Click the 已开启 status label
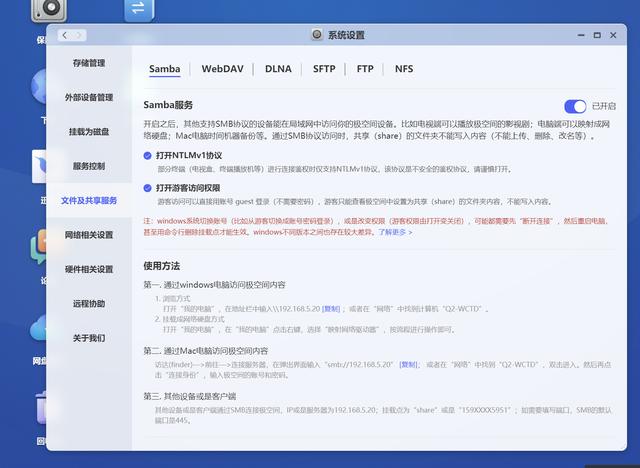 pos(604,106)
